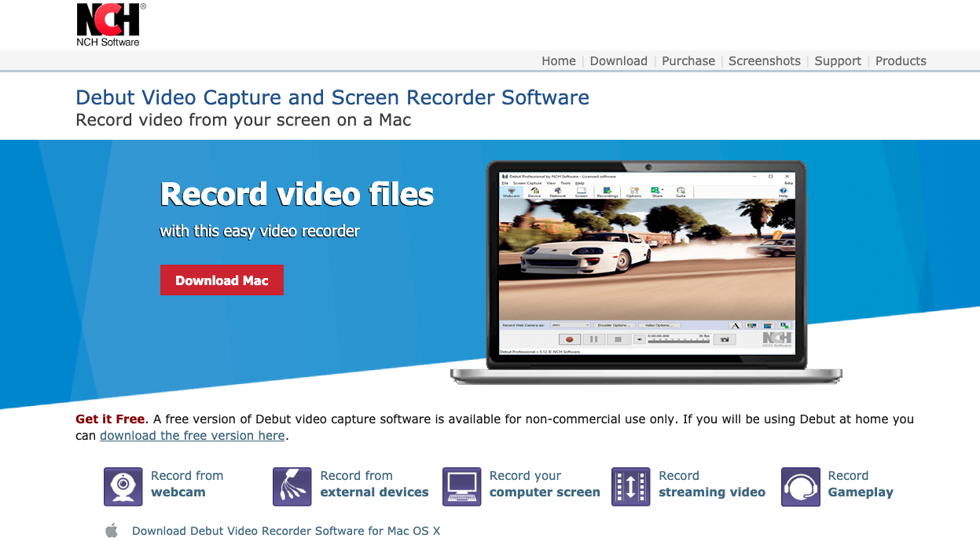The height and width of the screenshot is (549, 980).
Task: Click the Record Gameplay headset icon
Action: point(801,486)
